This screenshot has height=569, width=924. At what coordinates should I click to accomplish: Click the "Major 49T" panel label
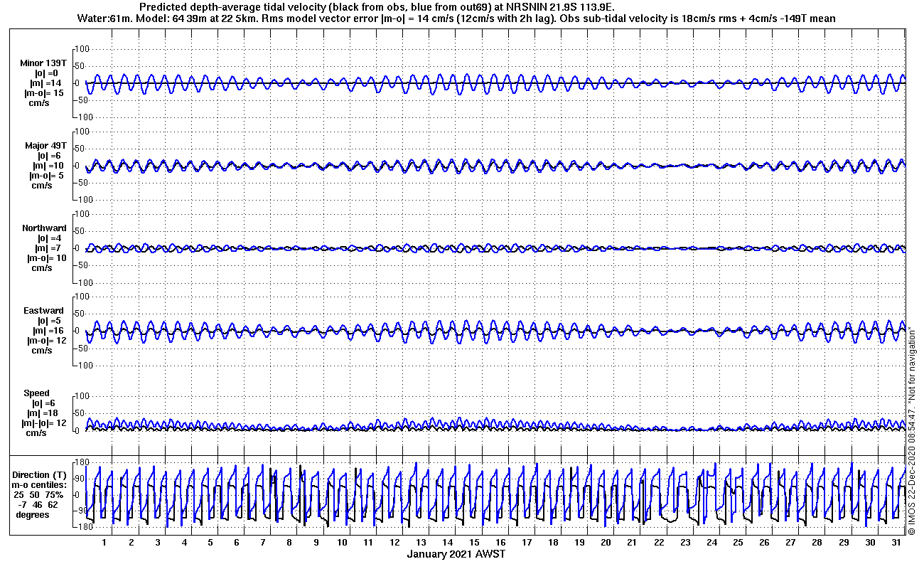46,146
